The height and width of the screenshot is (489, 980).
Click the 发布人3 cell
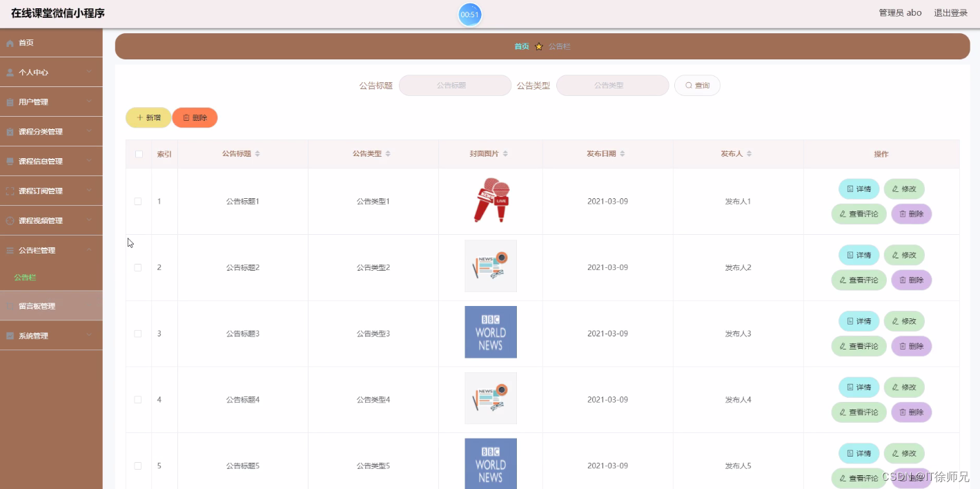(x=738, y=334)
